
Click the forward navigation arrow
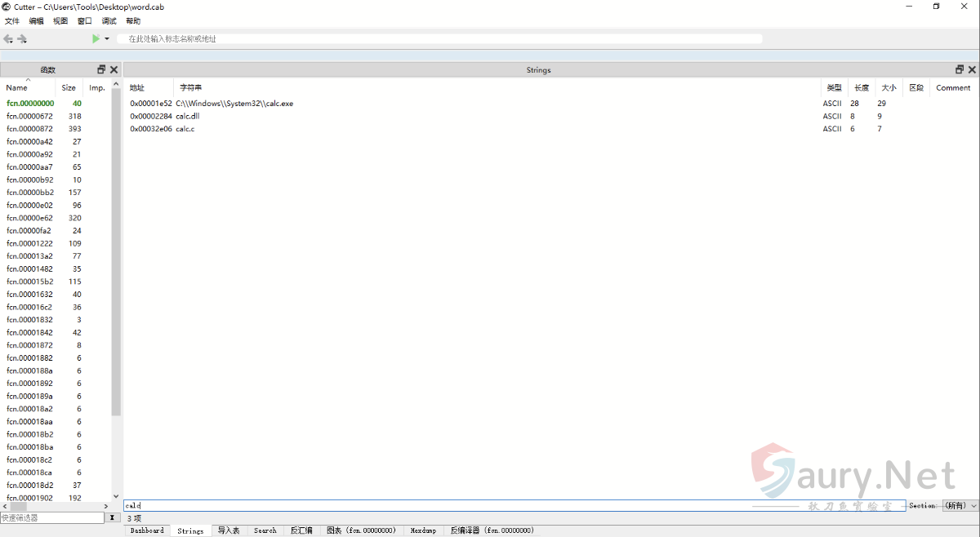22,39
